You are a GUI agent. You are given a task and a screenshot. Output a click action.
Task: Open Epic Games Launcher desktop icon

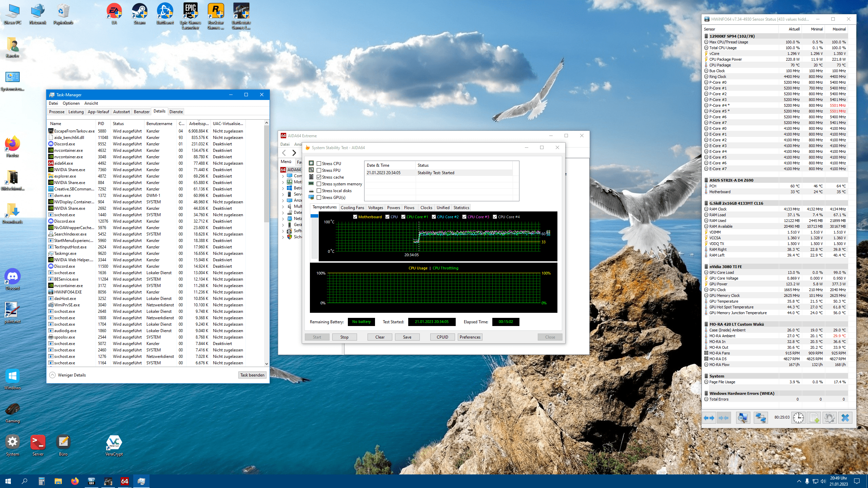pyautogui.click(x=191, y=16)
